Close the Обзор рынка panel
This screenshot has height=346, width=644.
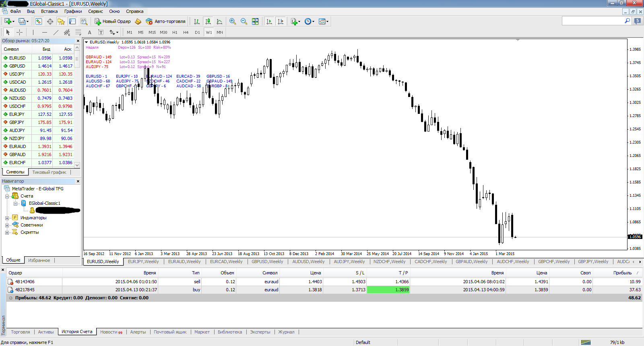click(78, 41)
